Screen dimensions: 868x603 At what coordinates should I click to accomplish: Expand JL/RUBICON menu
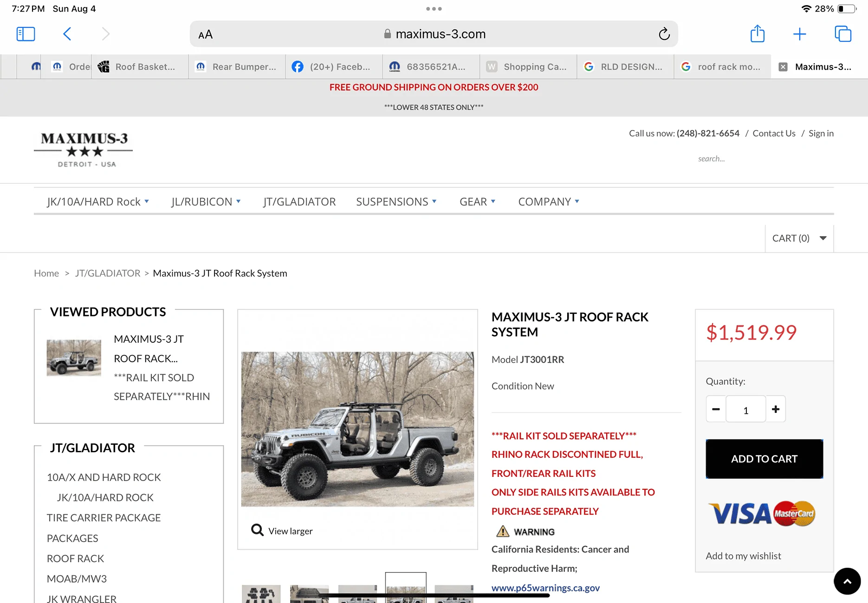click(x=206, y=202)
